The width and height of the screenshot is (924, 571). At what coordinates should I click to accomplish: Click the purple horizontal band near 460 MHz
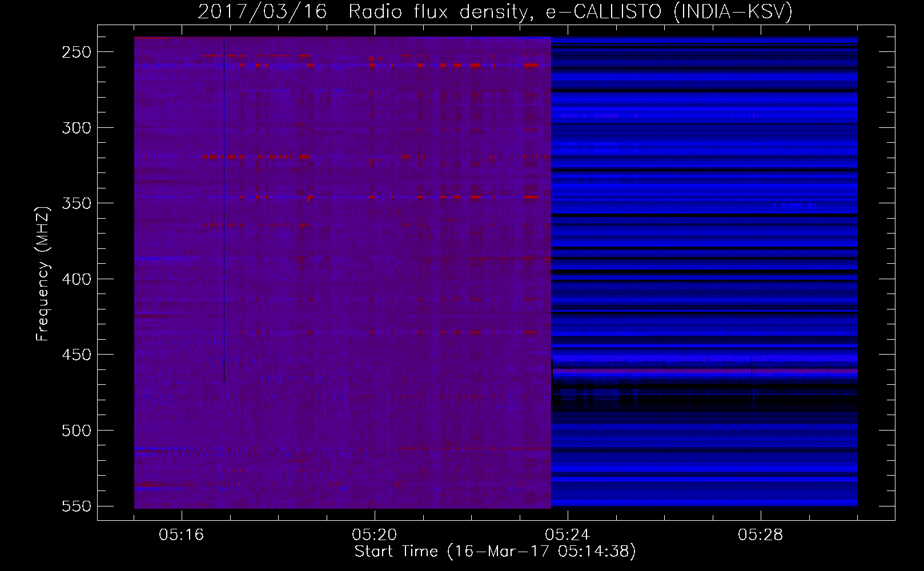[705, 371]
